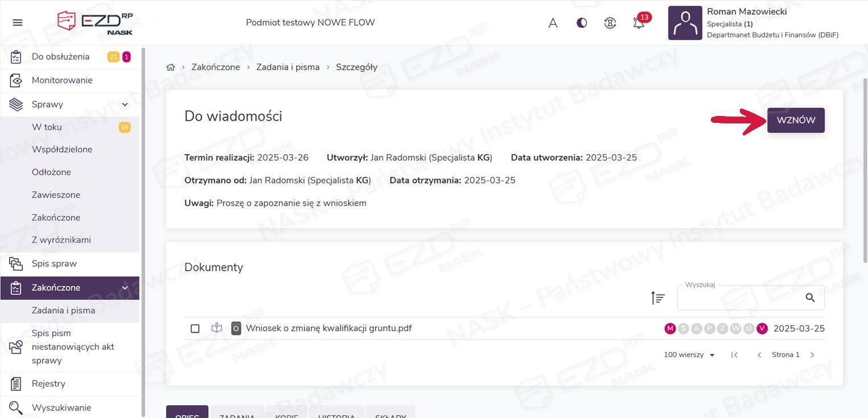
Task: Click the pink 'M' marker badge
Action: point(670,329)
